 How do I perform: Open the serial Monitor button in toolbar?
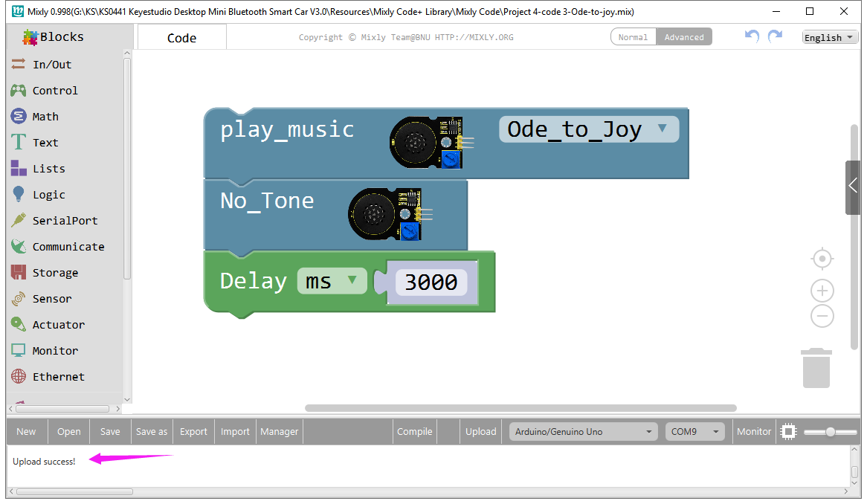[754, 432]
